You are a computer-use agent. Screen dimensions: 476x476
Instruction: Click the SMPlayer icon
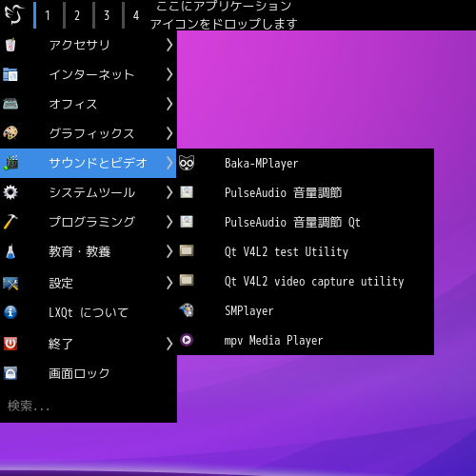pyautogui.click(x=187, y=310)
